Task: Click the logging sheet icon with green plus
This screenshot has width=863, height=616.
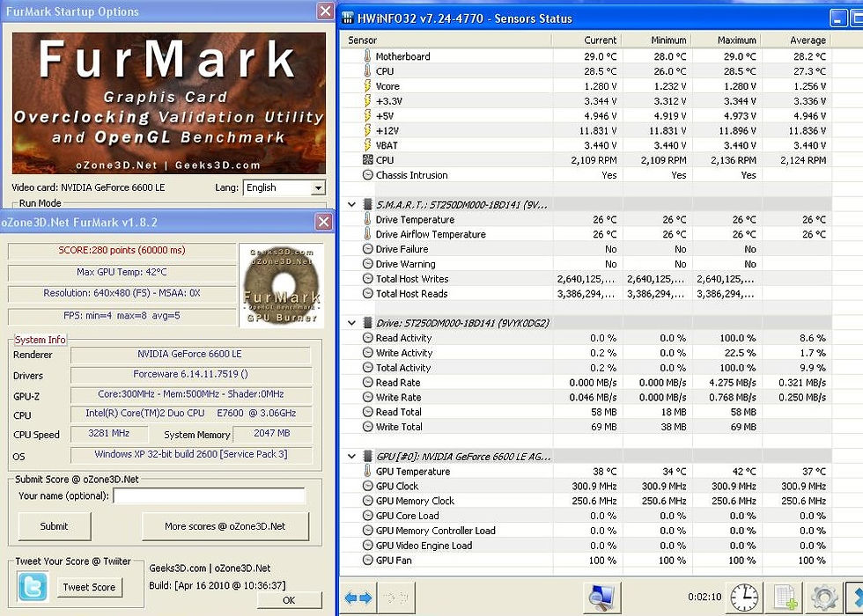Action: (x=784, y=598)
